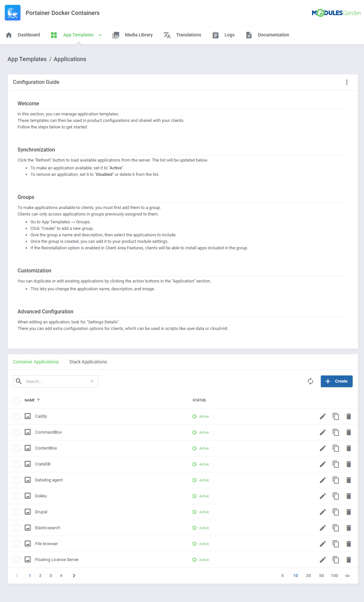This screenshot has width=364, height=602.
Task: Show unlimited entries per page
Action: tap(347, 576)
